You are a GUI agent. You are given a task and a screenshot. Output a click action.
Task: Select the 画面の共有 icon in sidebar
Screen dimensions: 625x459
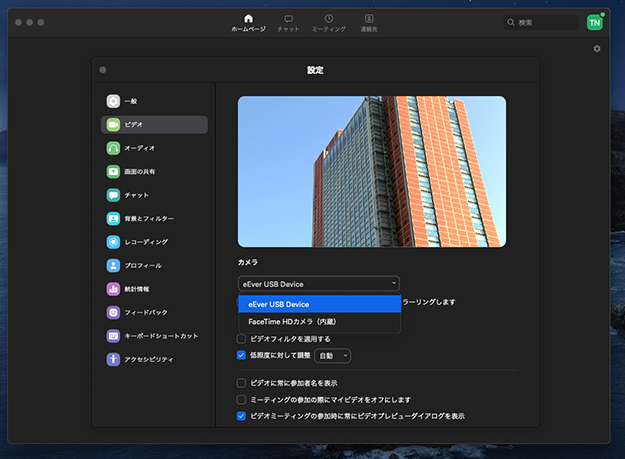[x=114, y=172]
